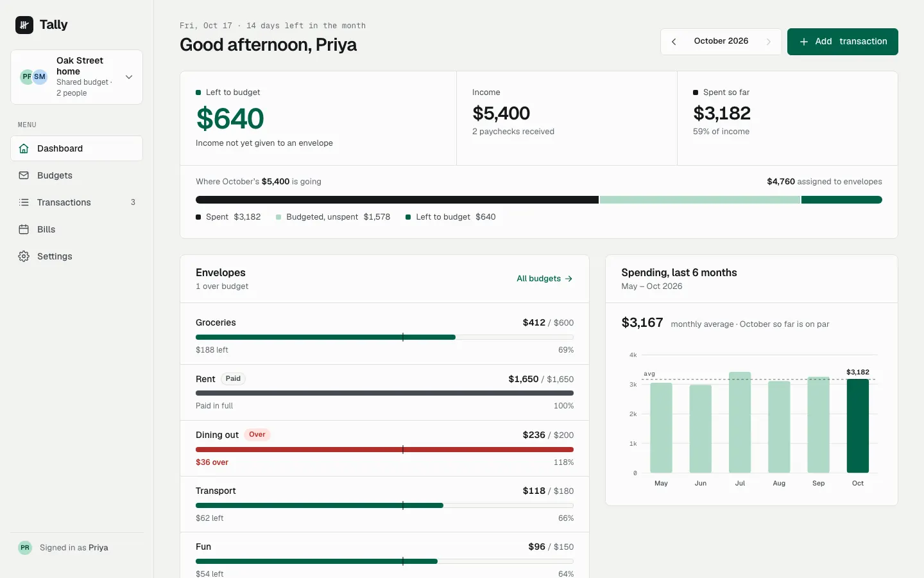The image size is (924, 578).
Task: Click the plus icon on Add transaction
Action: [x=803, y=42]
